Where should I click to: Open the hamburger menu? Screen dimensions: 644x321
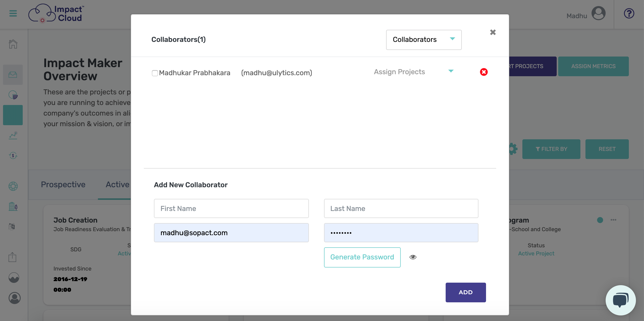click(13, 13)
